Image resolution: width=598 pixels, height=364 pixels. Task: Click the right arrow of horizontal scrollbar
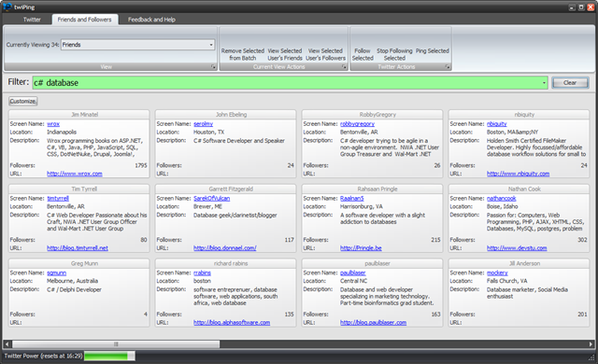591,344
